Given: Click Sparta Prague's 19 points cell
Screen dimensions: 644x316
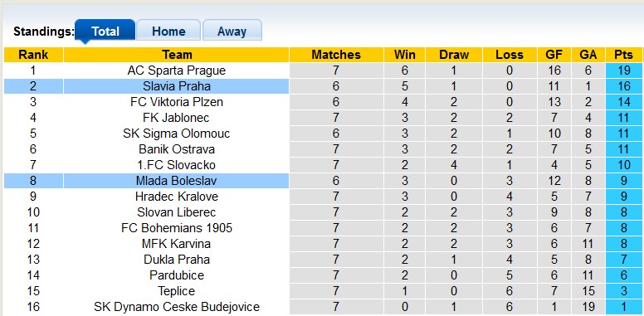Looking at the screenshot, I should (624, 70).
